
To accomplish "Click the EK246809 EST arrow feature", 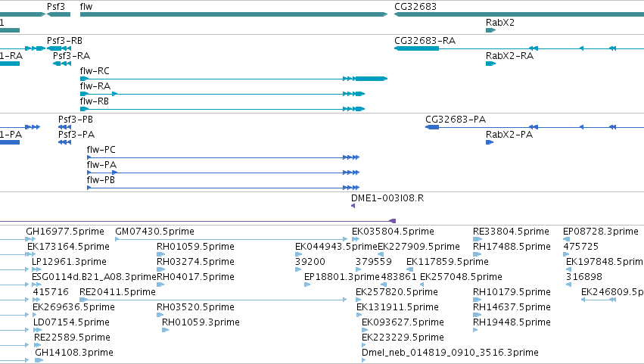I will click(599, 300).
